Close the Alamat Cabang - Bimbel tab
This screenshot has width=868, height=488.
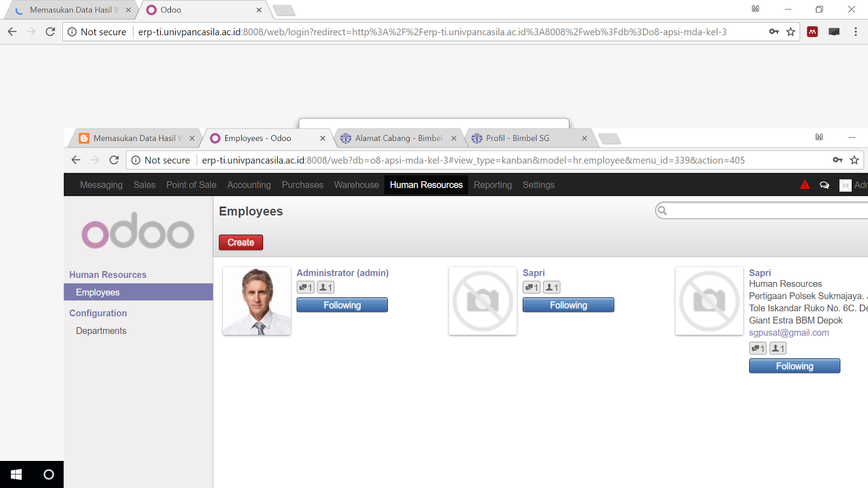click(454, 138)
